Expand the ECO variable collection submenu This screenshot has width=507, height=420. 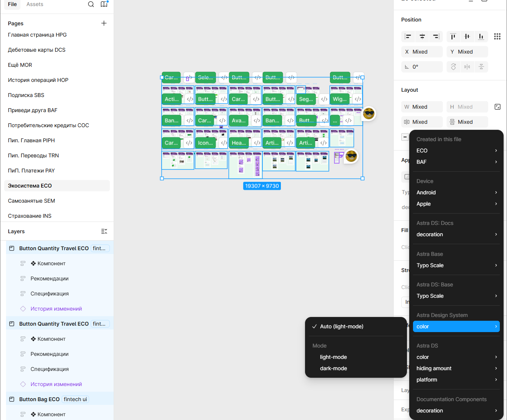tap(456, 151)
